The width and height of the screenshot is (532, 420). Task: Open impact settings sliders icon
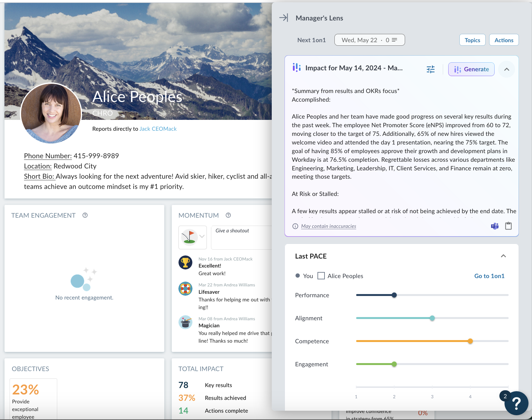[x=431, y=69]
